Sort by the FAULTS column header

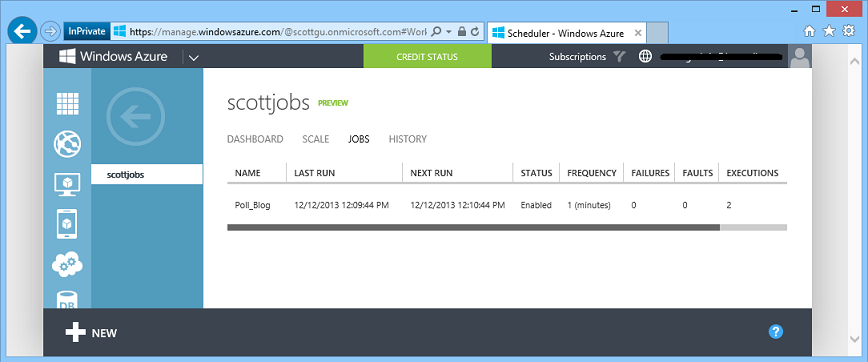tap(698, 173)
